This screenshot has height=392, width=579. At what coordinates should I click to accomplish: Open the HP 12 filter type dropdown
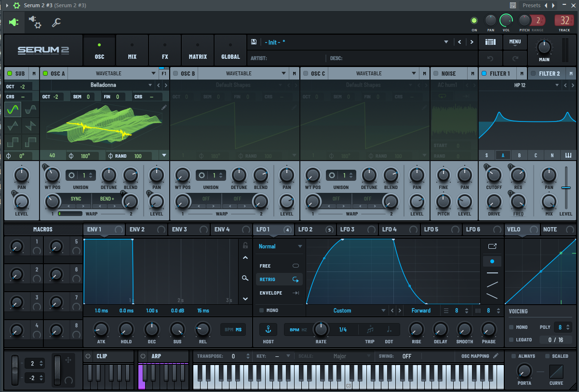[x=520, y=85]
